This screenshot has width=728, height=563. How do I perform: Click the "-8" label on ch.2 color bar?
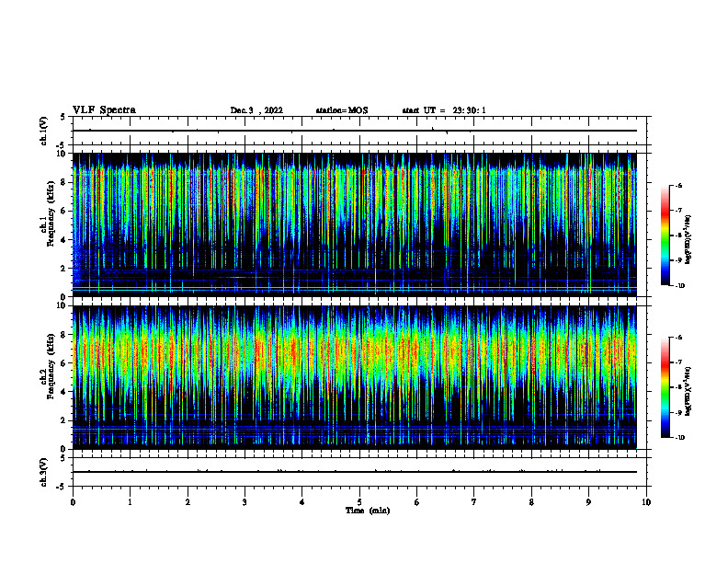pyautogui.click(x=678, y=387)
